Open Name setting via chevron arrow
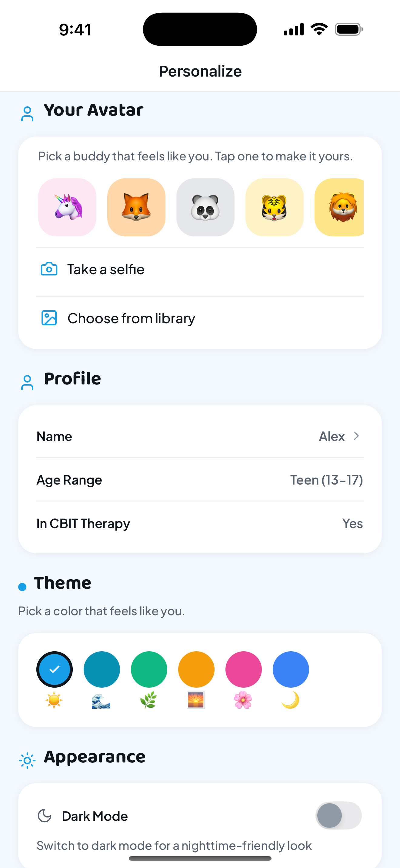Image resolution: width=400 pixels, height=868 pixels. point(356,436)
